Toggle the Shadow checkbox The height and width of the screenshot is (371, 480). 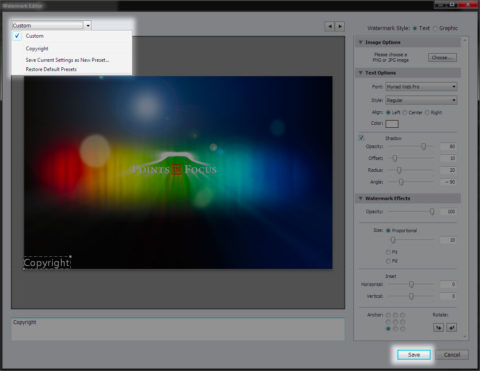361,138
